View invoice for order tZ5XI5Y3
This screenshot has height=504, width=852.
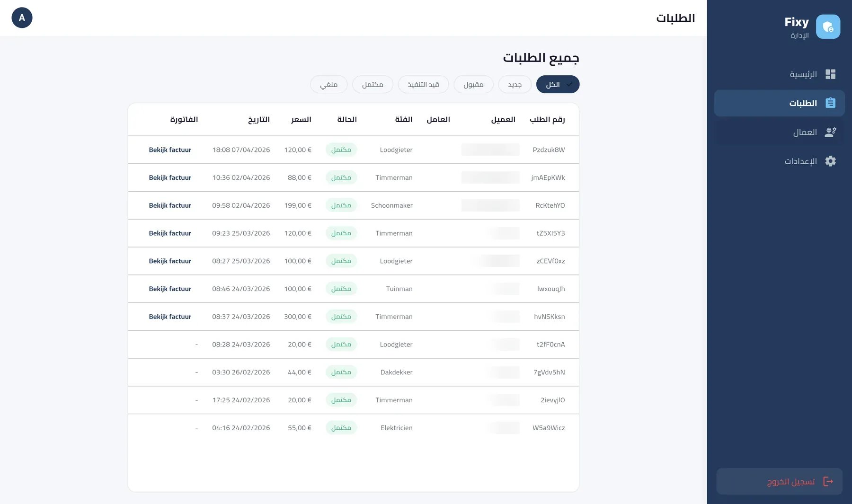tap(170, 233)
